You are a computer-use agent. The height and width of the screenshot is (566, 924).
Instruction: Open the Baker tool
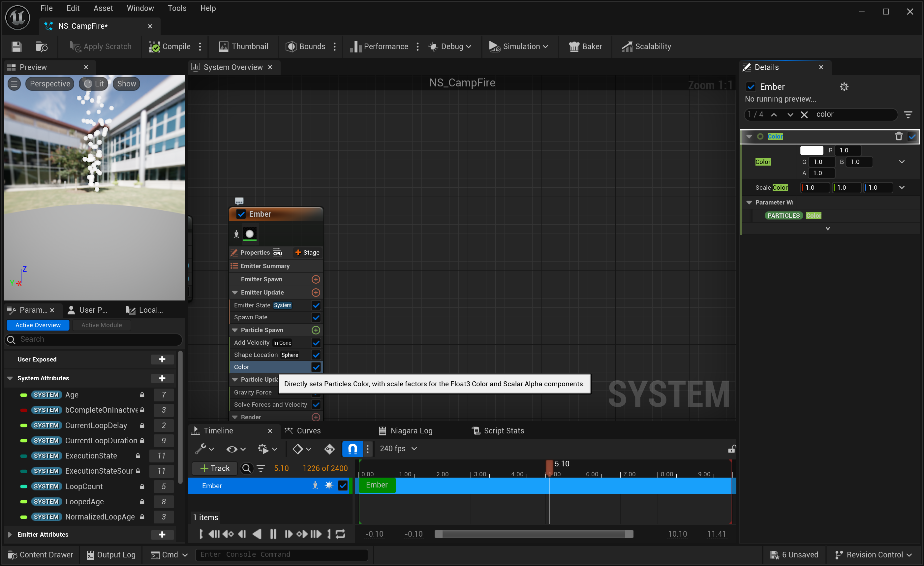585,47
